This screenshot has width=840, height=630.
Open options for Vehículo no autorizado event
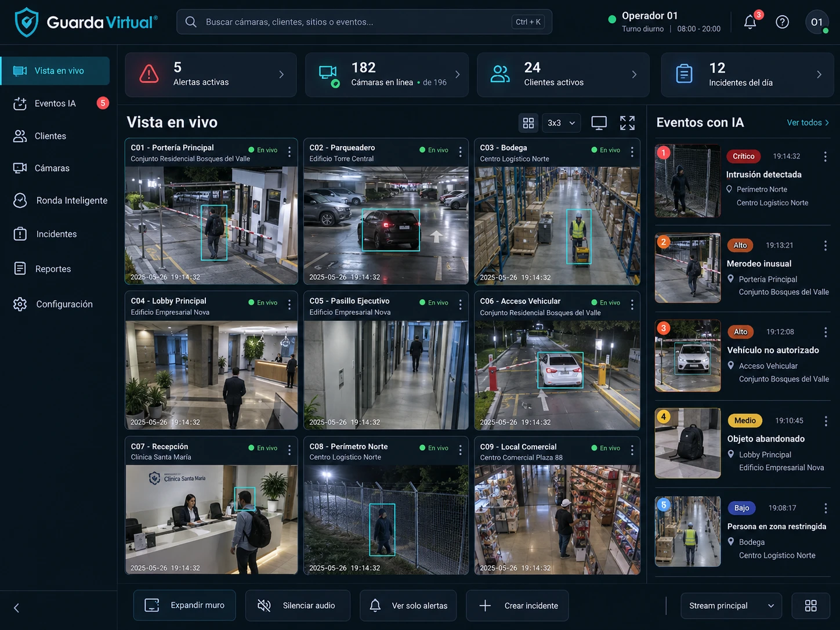pyautogui.click(x=825, y=332)
